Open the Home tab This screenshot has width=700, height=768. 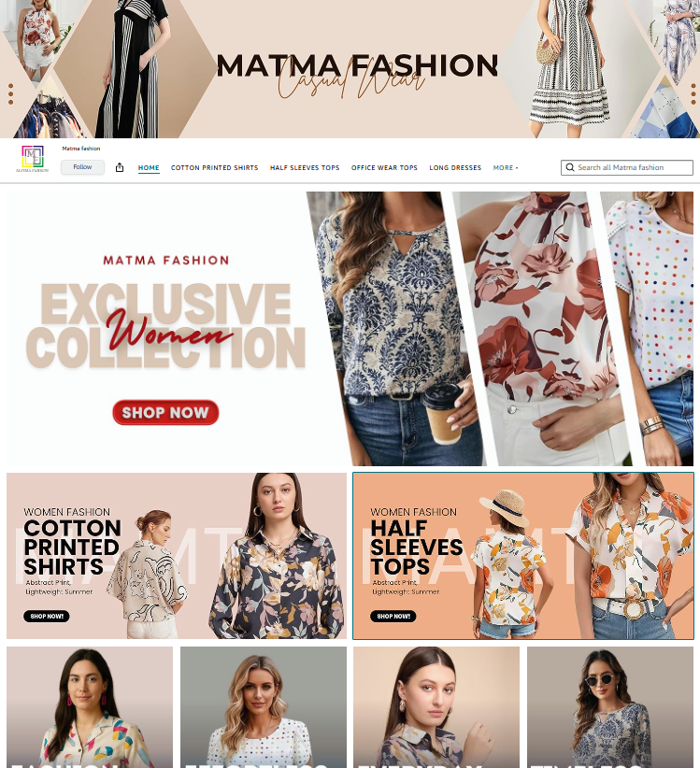click(149, 167)
